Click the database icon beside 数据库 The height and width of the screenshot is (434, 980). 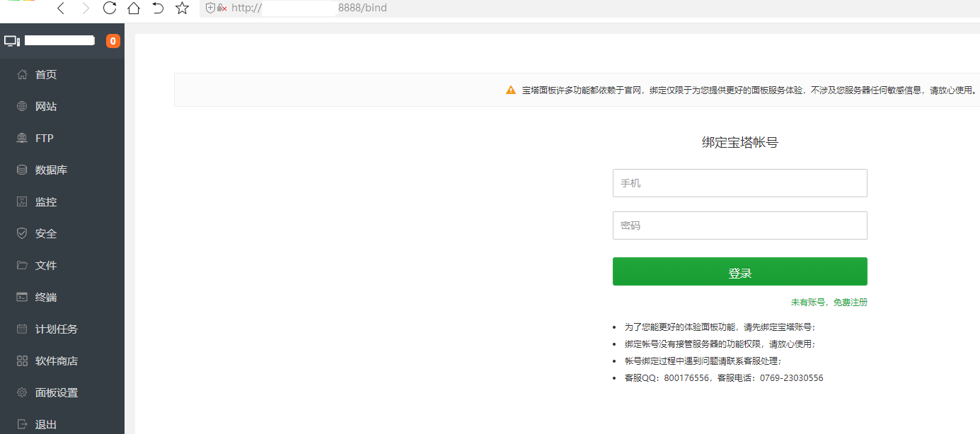click(22, 170)
